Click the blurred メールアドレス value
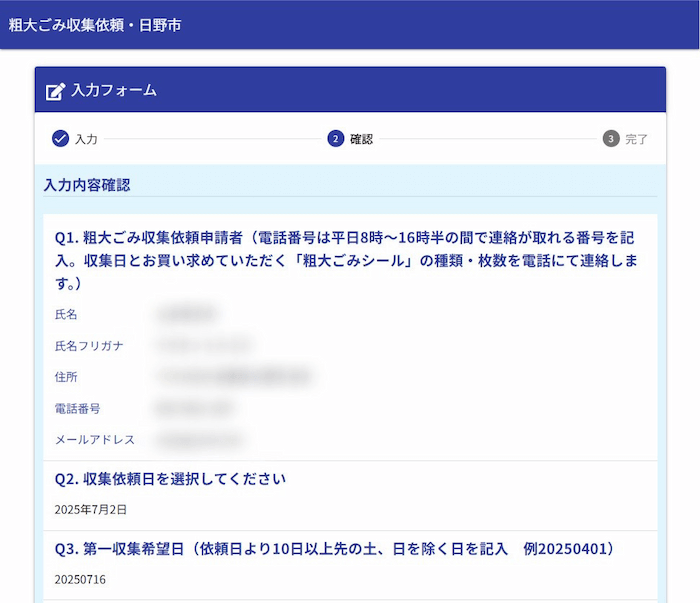This screenshot has width=700, height=603. (200, 440)
